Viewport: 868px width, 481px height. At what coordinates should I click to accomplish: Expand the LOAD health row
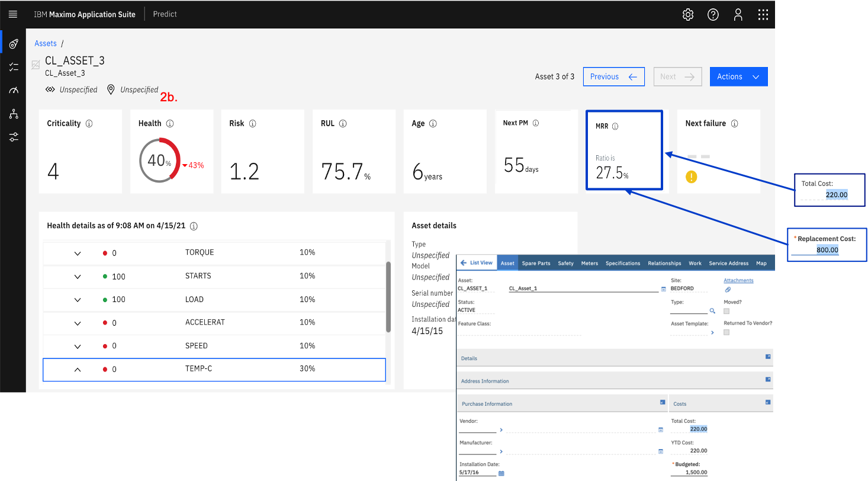click(77, 300)
